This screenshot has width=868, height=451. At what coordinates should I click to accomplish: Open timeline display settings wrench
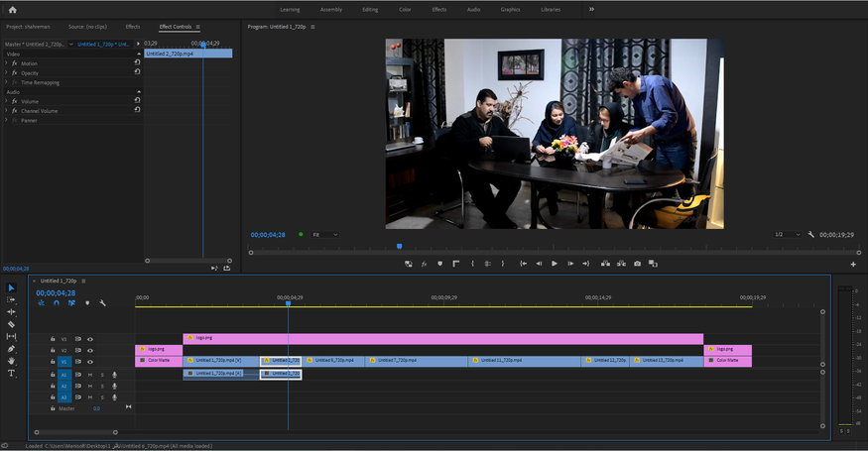[102, 303]
